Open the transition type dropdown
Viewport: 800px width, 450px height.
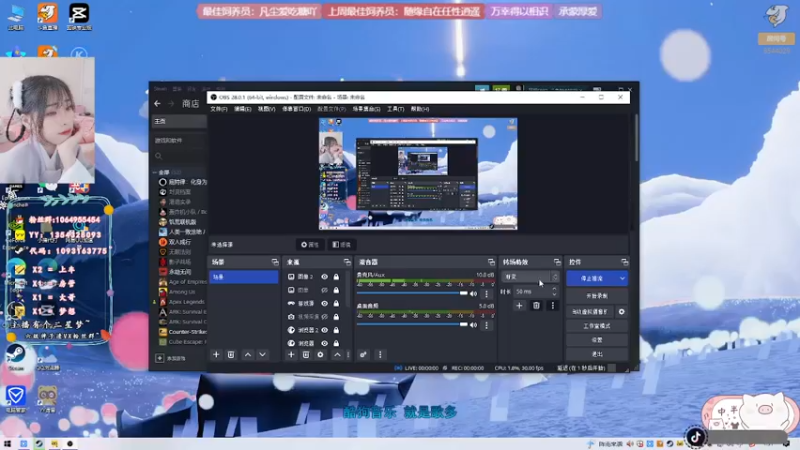pos(530,277)
